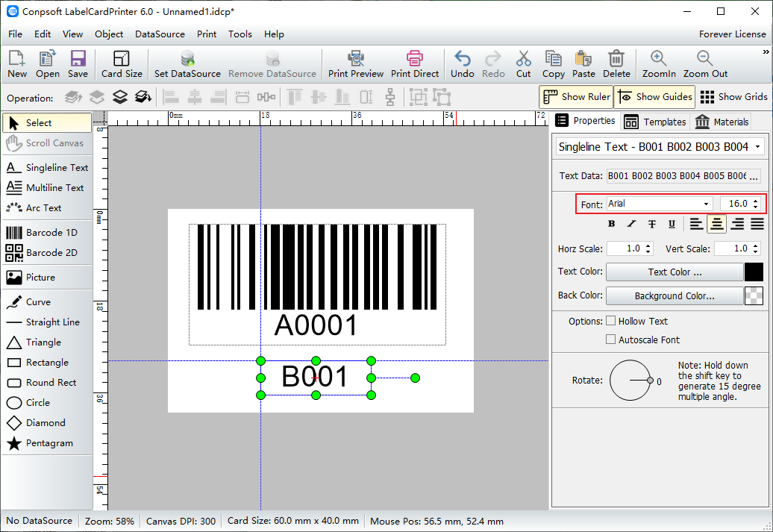Toggle Show Ruler
Viewport: 773px width, 532px height.
point(576,97)
